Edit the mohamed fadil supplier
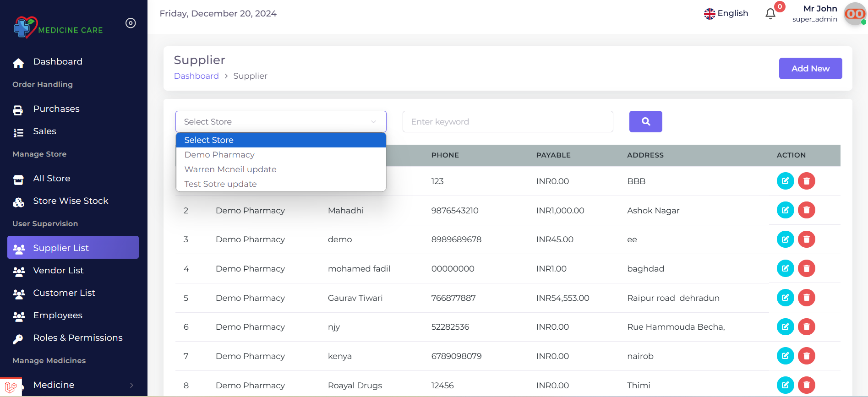Screen dimensions: 868x397 (x=785, y=269)
